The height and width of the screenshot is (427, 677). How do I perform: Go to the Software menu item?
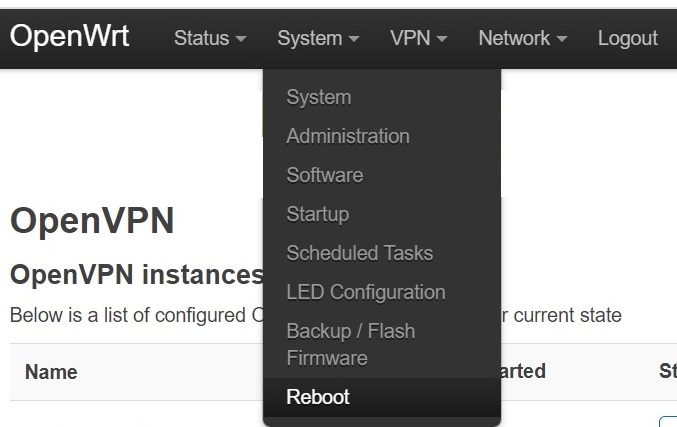coord(324,175)
